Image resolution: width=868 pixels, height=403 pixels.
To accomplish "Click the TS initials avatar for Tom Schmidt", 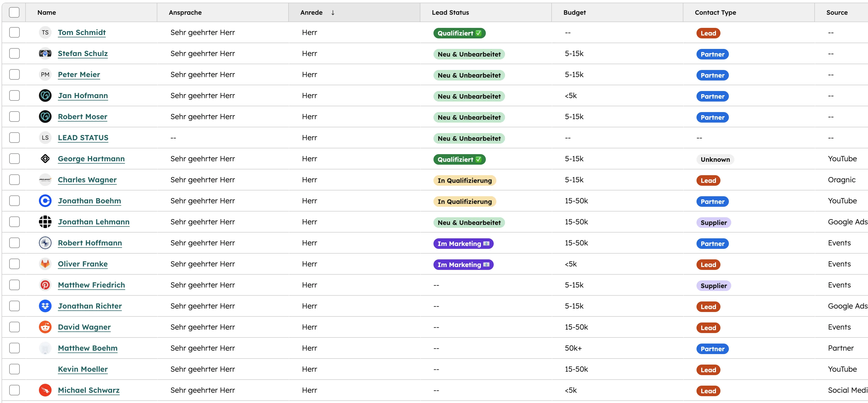I will click(x=45, y=32).
